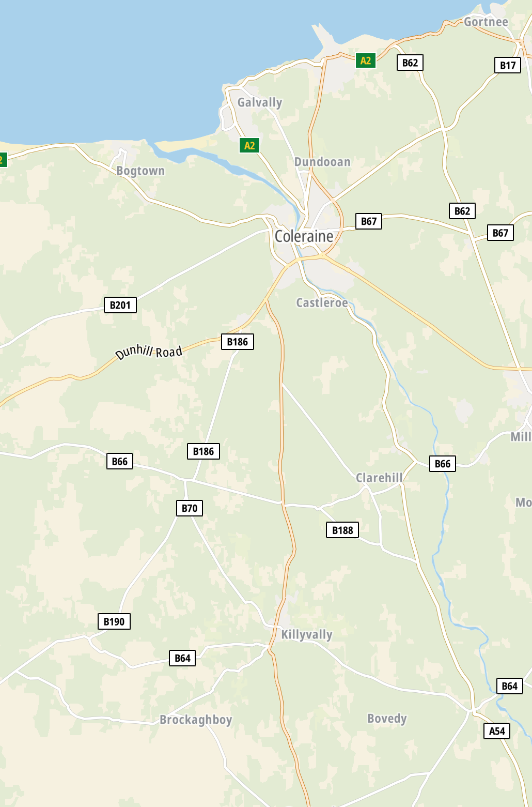Screen dimensions: 532x807
Task: Select the Castleroe place label
Action: tap(322, 302)
